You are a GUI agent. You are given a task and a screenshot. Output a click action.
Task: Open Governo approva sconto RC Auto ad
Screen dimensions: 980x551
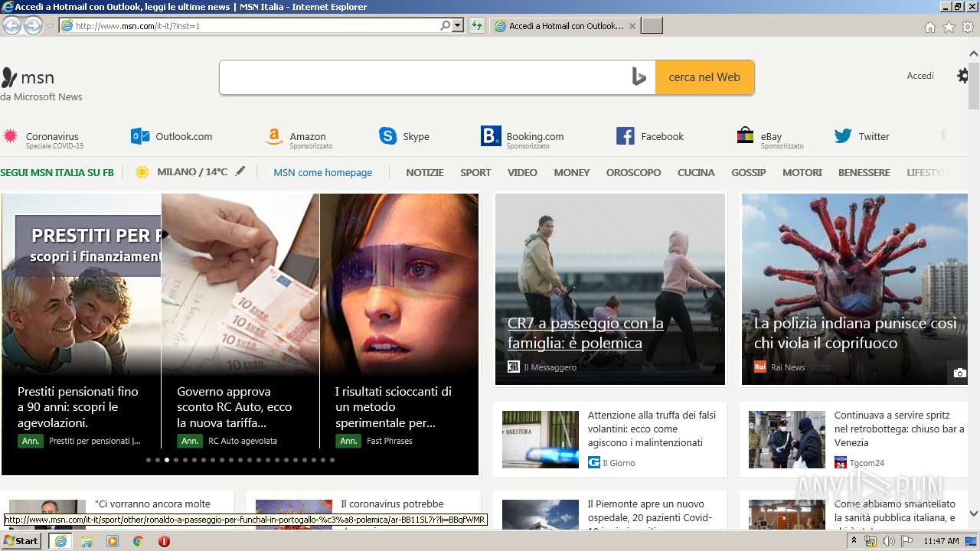click(234, 406)
